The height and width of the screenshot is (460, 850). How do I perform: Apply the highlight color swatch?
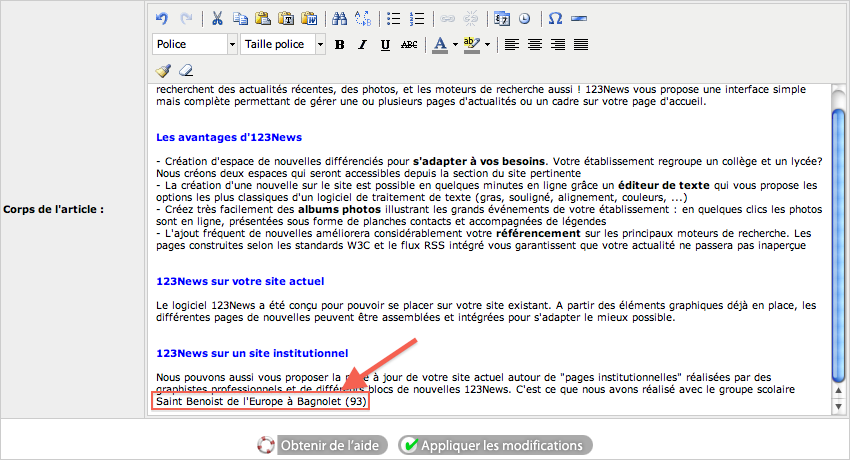click(472, 45)
